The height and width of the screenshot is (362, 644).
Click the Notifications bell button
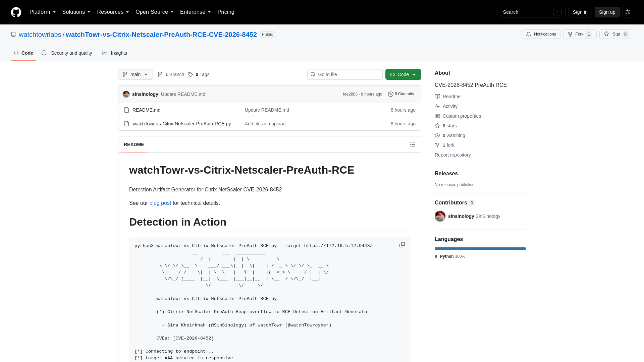541,34
